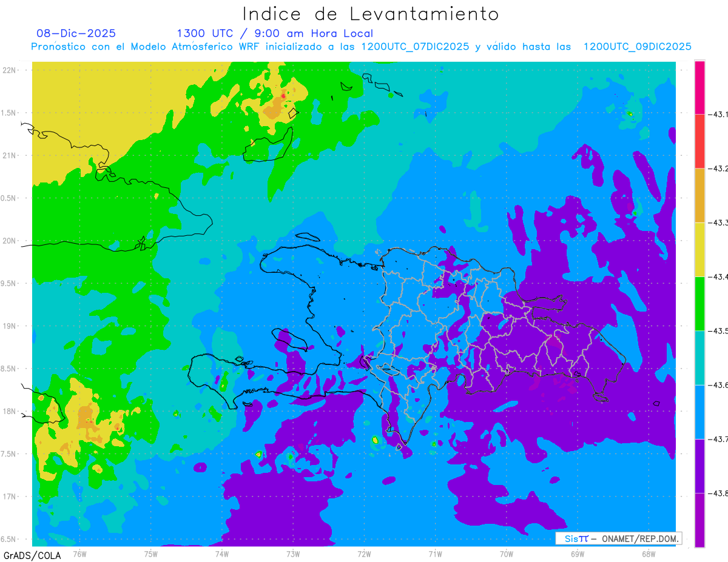Viewport: 728px width, 562px height.
Task: Click the '21N' latitude label
Action: tap(10, 155)
